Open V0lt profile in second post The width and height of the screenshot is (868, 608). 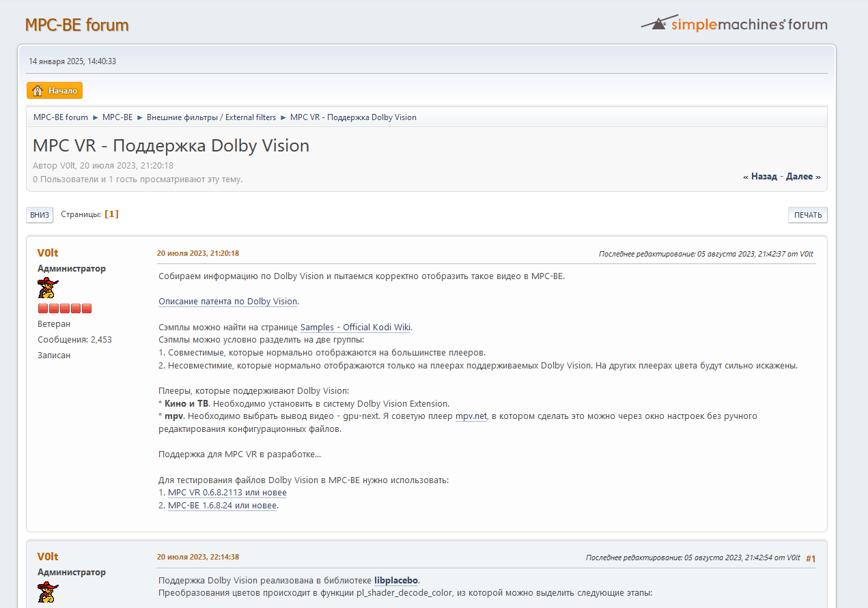click(x=48, y=557)
